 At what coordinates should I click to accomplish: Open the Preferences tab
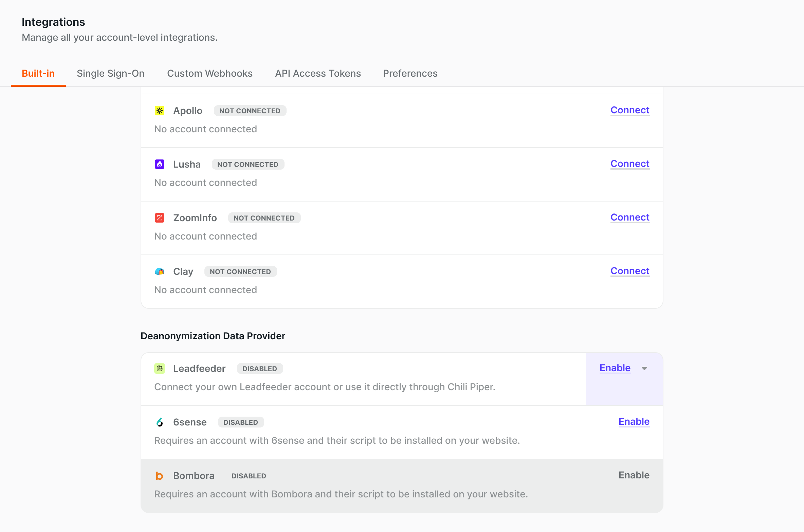(x=410, y=73)
